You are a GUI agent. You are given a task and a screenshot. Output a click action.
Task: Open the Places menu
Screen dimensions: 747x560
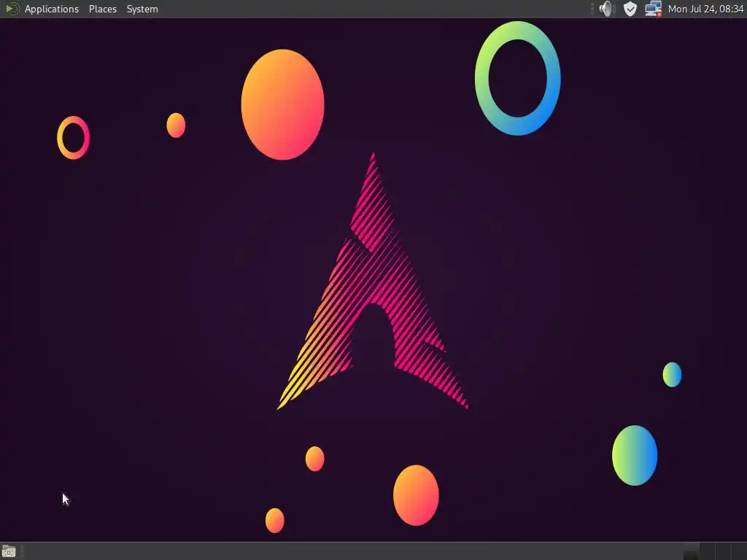pyautogui.click(x=103, y=9)
